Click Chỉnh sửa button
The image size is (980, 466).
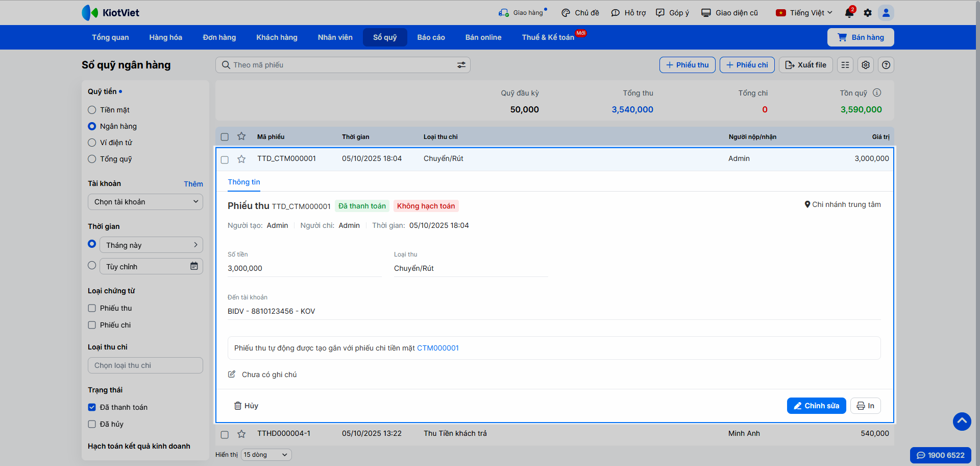pyautogui.click(x=817, y=406)
